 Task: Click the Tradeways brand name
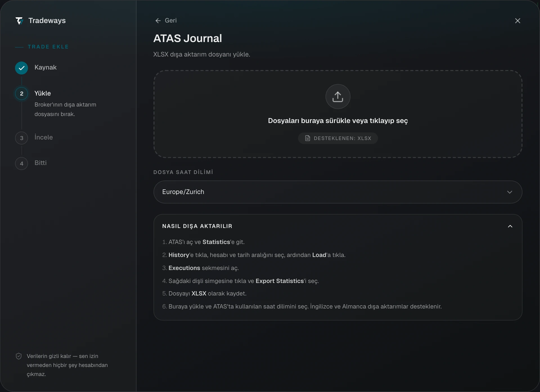click(47, 21)
